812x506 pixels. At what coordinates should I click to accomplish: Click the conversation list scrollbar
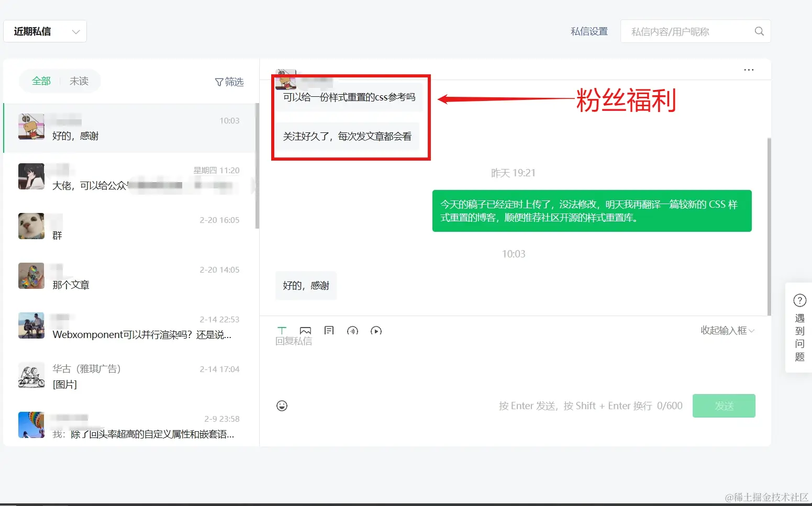tap(257, 166)
